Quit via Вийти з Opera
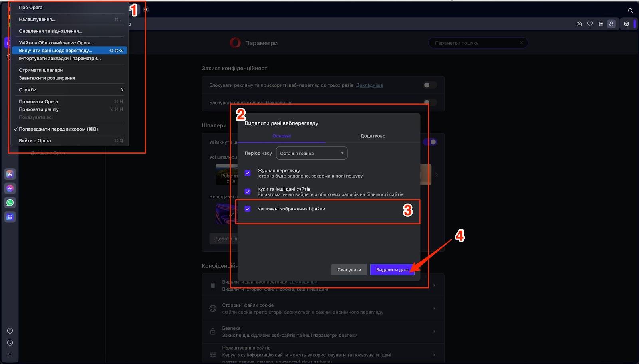Screen dimensions: 639x364 pyautogui.click(x=69, y=141)
